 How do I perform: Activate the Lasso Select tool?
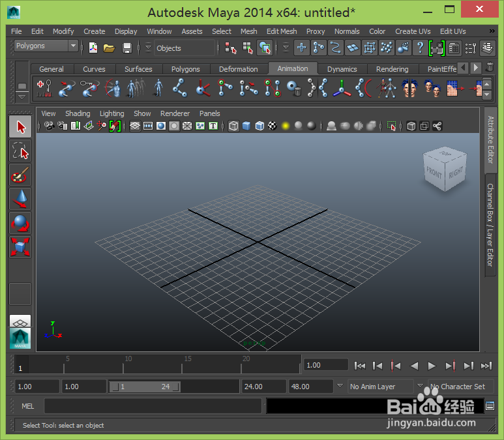20,151
